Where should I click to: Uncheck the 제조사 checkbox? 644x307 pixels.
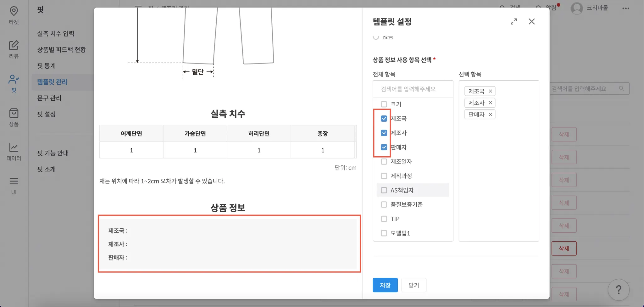[x=384, y=133]
